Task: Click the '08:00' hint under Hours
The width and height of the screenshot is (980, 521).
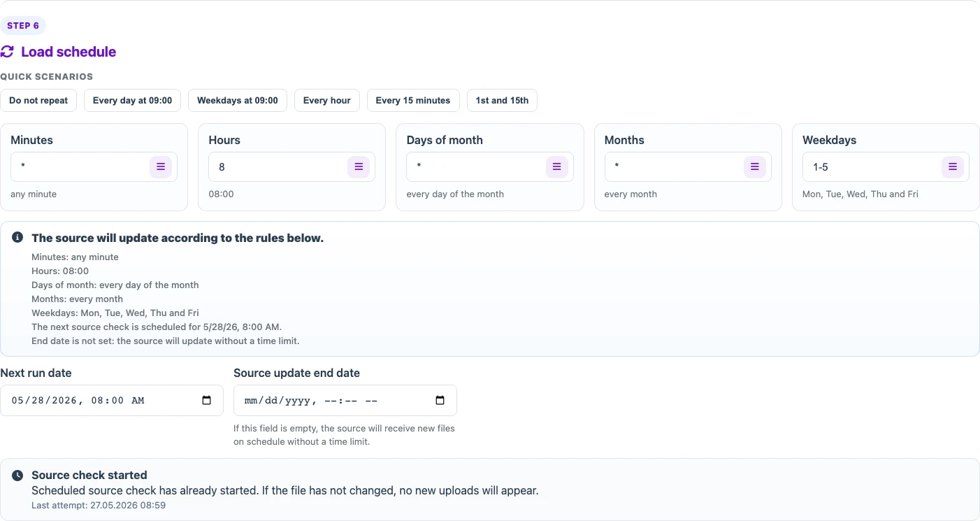Action: [221, 194]
